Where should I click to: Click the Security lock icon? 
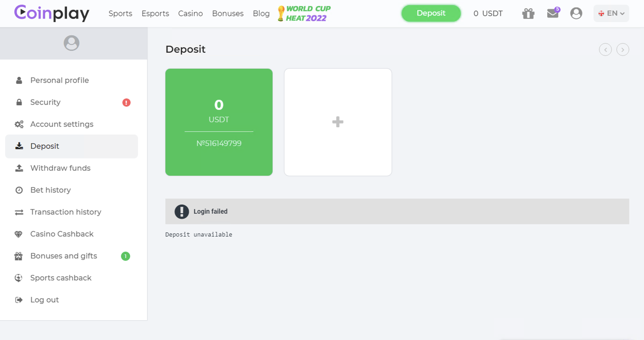19,102
